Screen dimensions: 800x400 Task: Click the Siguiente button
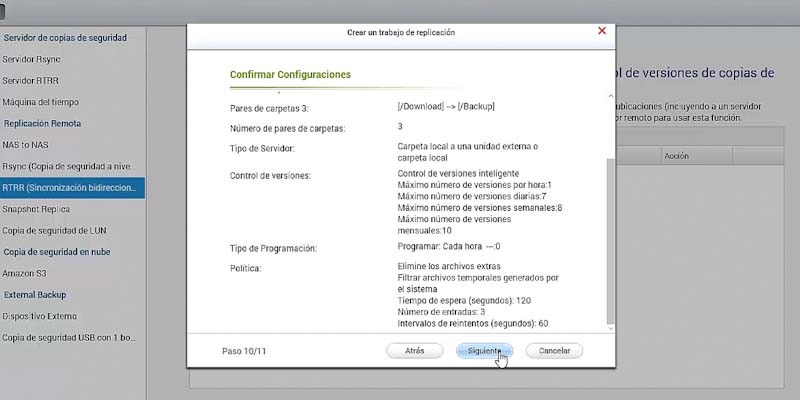coord(484,351)
